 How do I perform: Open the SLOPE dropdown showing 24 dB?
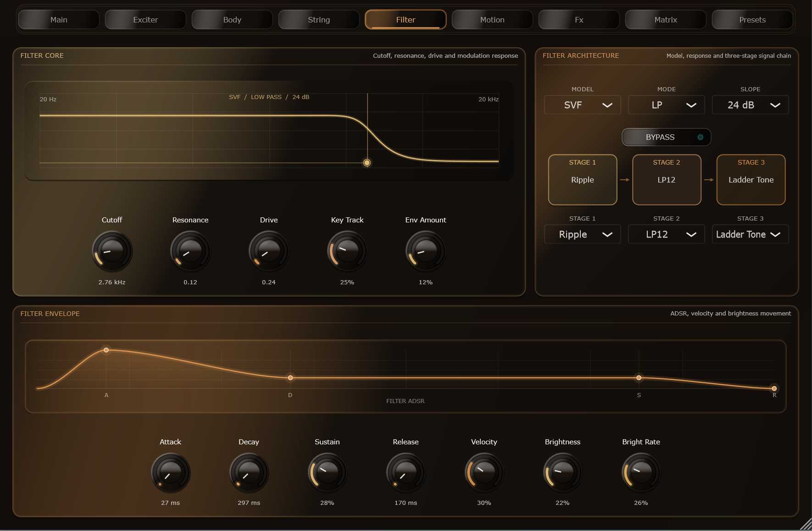click(x=750, y=105)
